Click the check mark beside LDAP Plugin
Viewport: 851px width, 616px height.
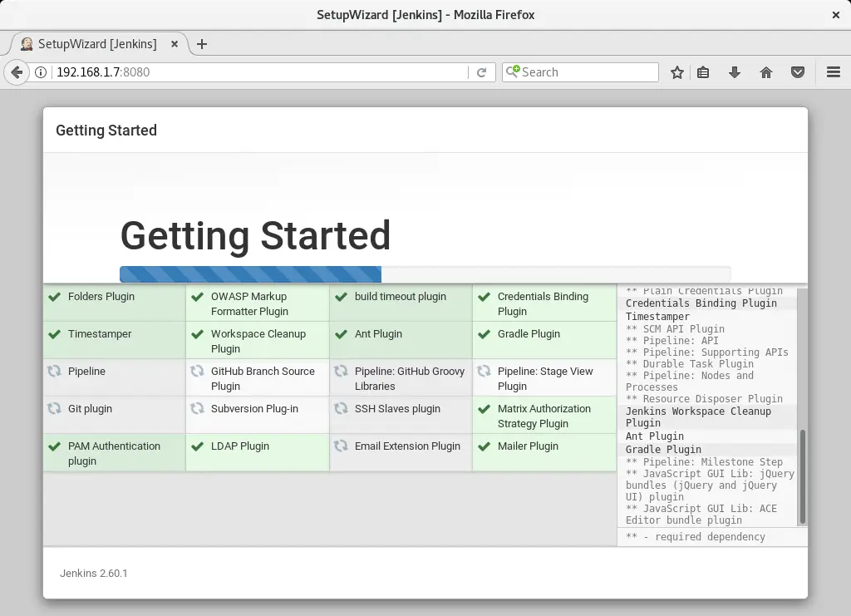pyautogui.click(x=198, y=446)
